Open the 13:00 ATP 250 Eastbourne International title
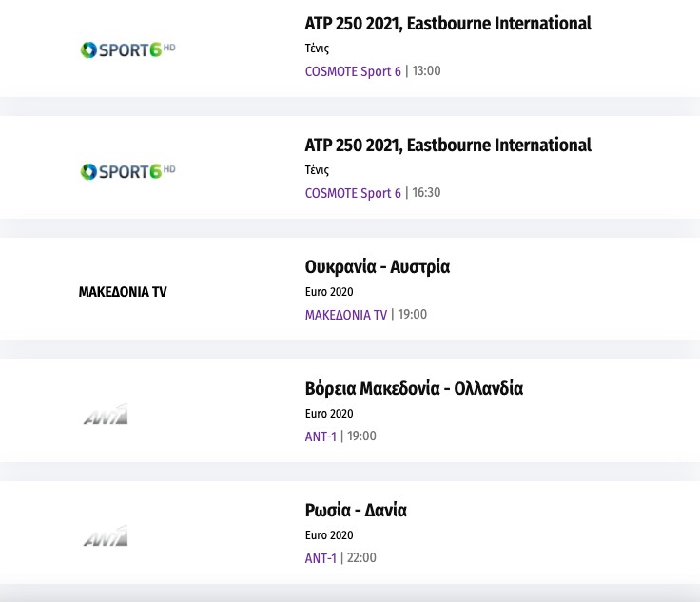Screen dimensions: 700x602 point(447,24)
